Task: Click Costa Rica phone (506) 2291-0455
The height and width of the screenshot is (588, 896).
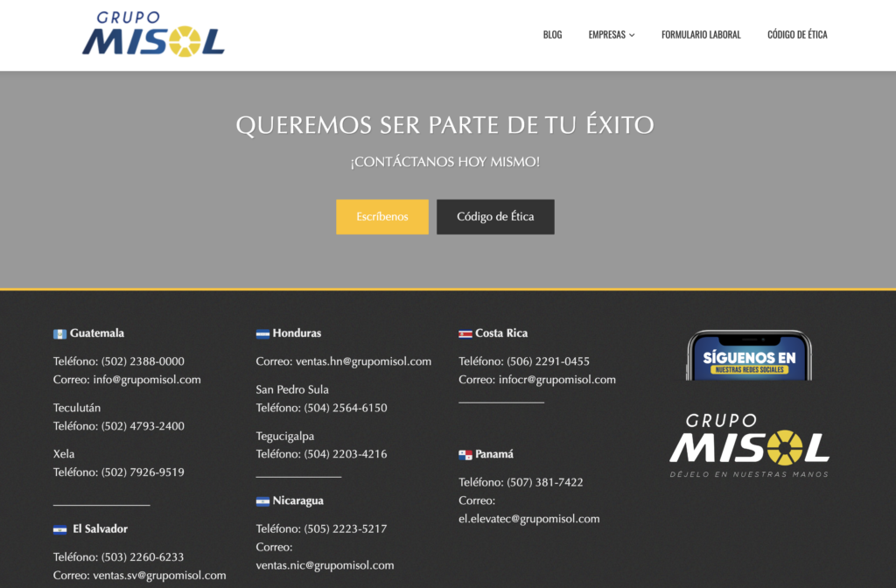Action: [548, 361]
